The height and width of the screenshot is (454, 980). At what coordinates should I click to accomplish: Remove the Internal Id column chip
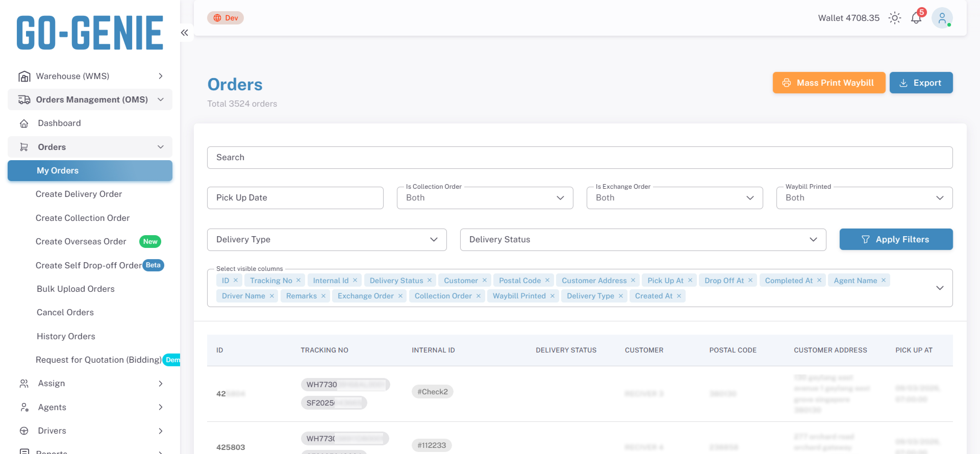355,281
